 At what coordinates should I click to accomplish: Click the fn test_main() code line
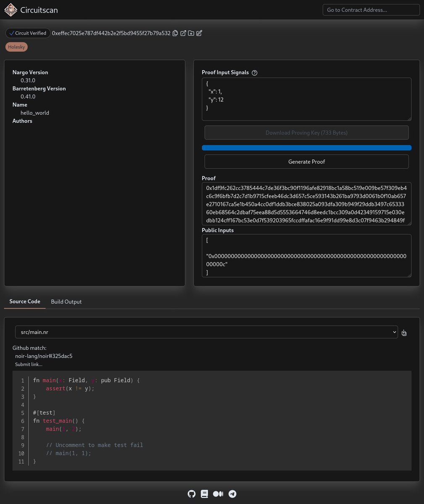pos(59,421)
